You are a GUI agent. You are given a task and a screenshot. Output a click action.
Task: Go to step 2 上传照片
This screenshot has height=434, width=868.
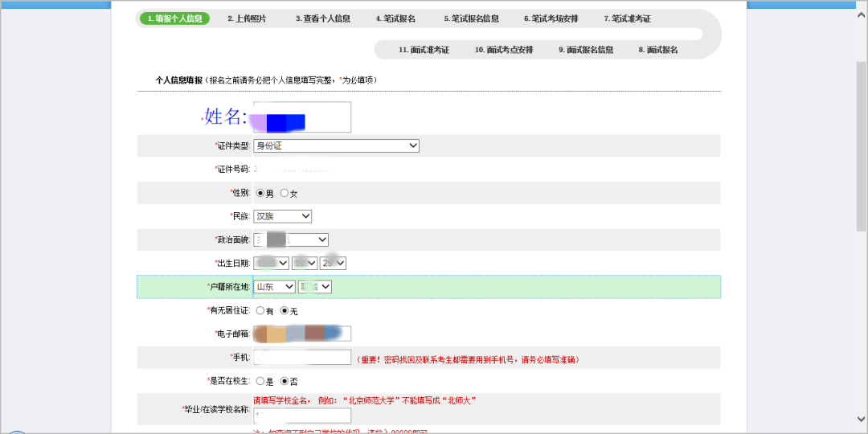246,18
